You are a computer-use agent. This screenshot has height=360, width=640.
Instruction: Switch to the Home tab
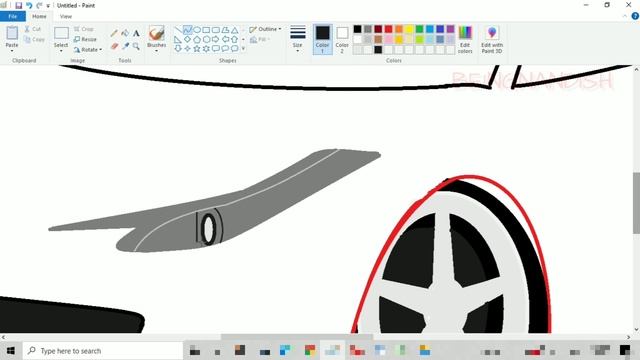[39, 16]
